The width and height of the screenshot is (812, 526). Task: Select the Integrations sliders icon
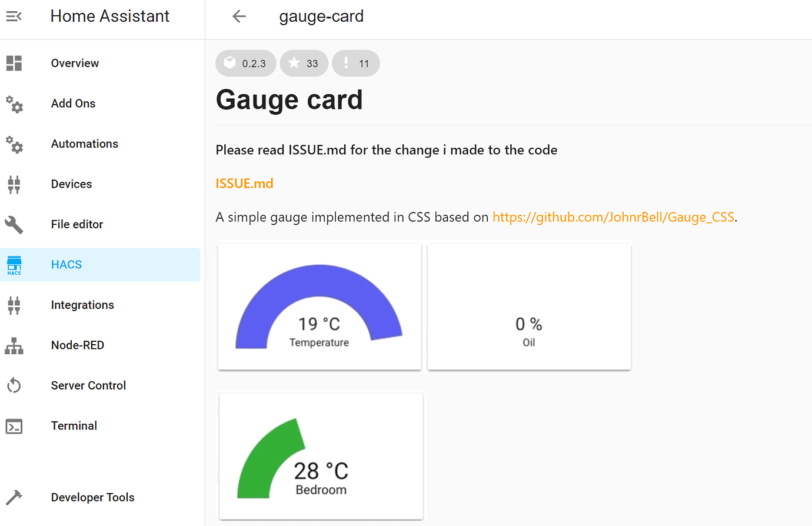(x=14, y=305)
